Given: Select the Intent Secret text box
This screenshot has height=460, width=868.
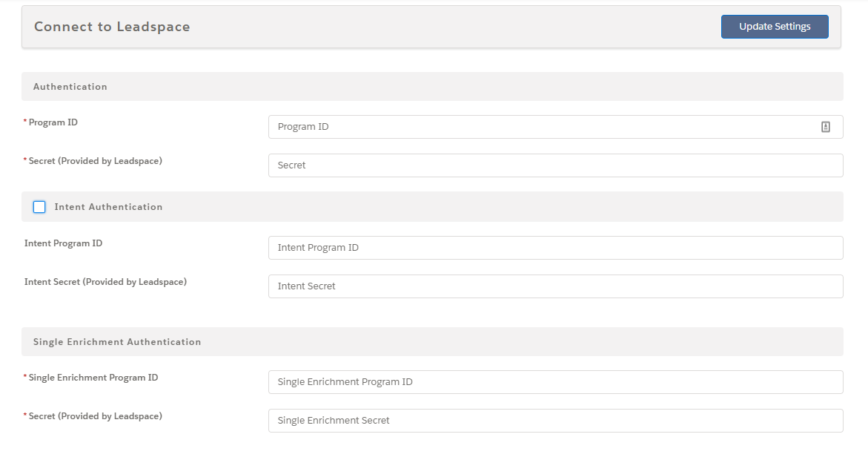Looking at the screenshot, I should click(x=555, y=286).
